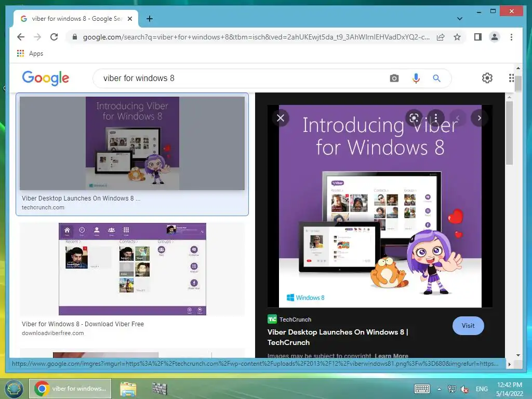The height and width of the screenshot is (399, 532).
Task: Change input language ENG
Action: tap(482, 389)
